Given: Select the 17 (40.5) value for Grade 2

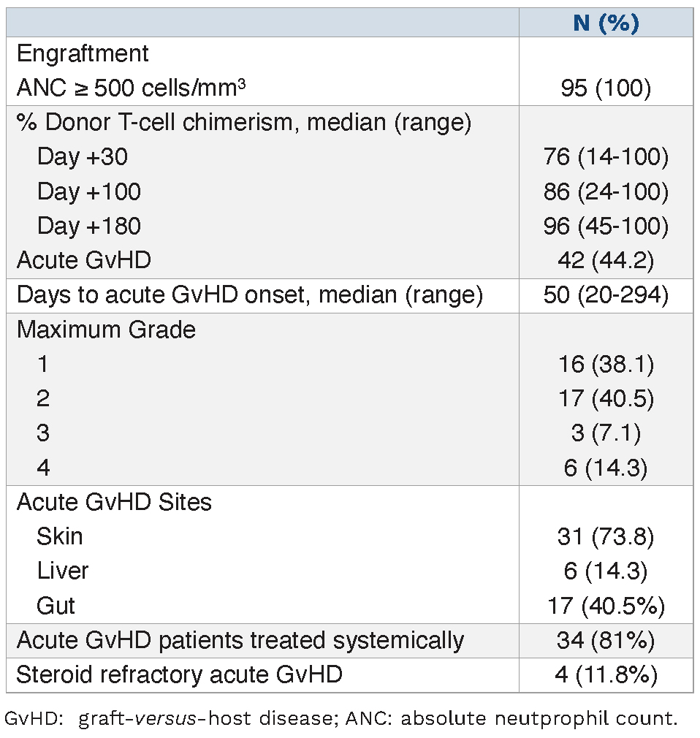Looking at the screenshot, I should pos(606,399).
